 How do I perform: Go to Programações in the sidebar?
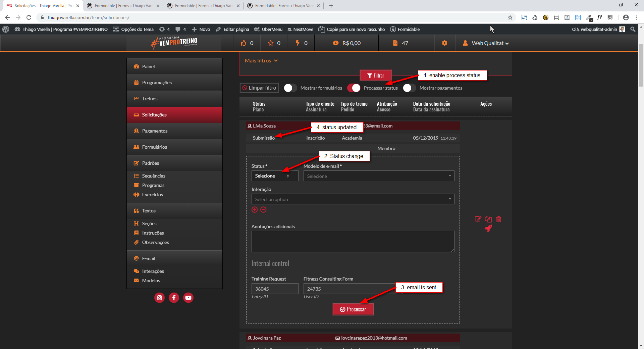click(x=157, y=83)
